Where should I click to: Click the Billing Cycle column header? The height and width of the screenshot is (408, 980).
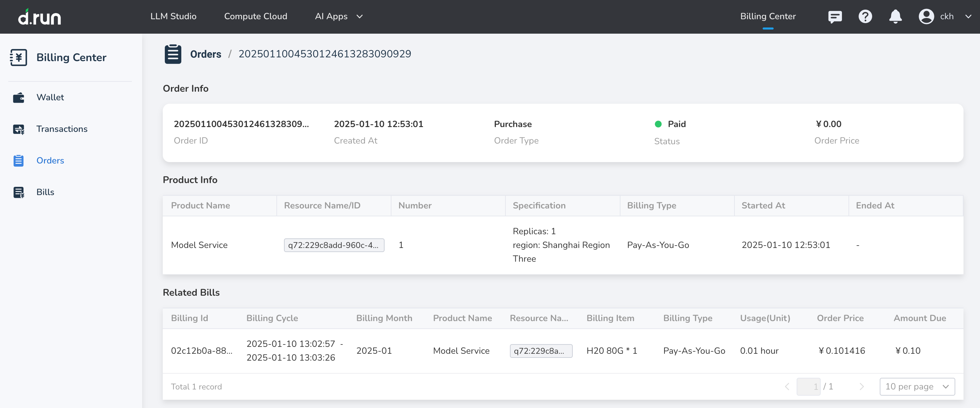(x=272, y=318)
